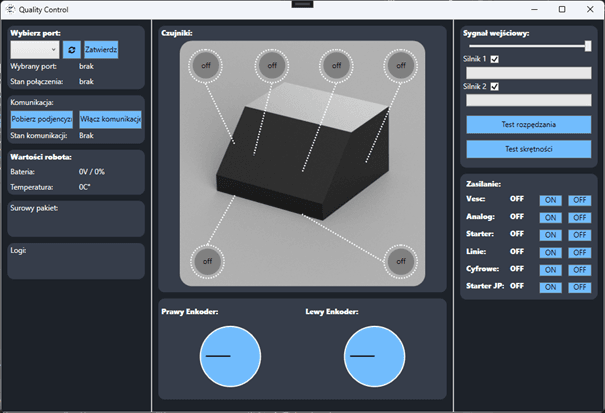Click the bottom-left sensor off indicator

[x=207, y=260]
